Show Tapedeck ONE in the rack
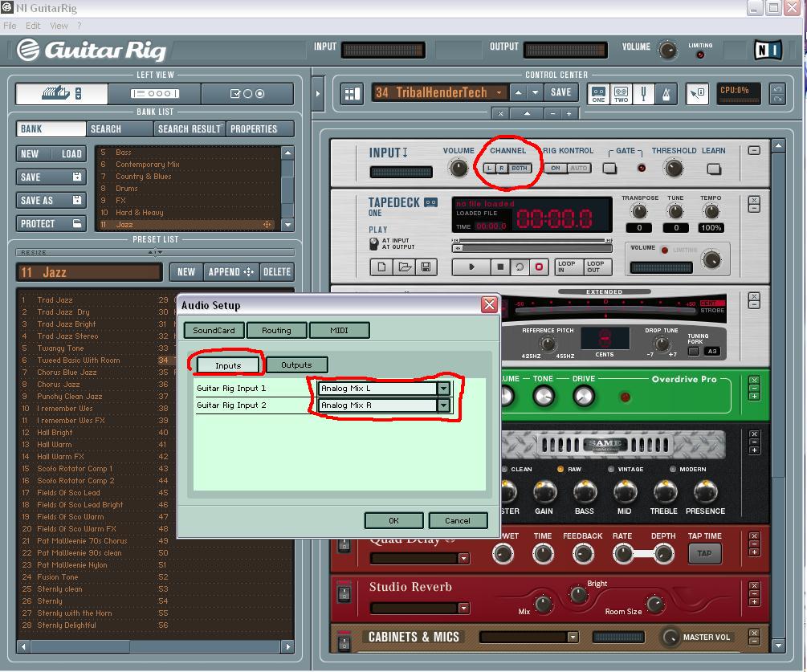The width and height of the screenshot is (807, 672). 598,94
